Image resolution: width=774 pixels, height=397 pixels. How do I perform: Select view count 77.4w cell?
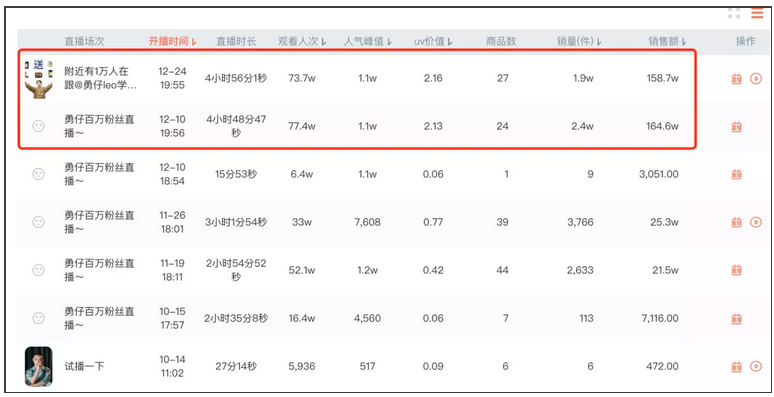tap(302, 126)
